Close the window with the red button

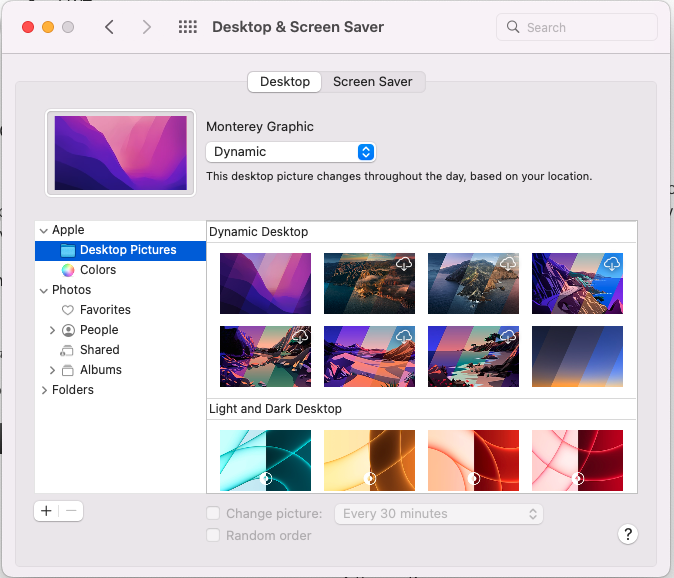point(28,27)
